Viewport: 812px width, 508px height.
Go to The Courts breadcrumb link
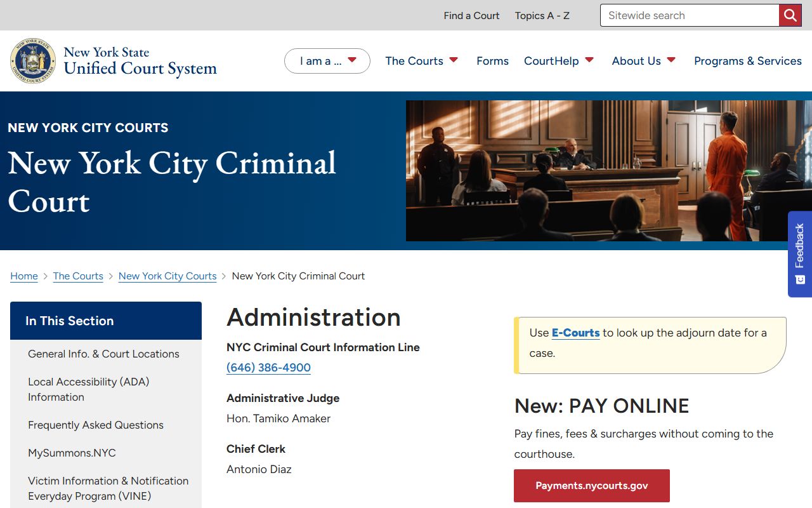(x=78, y=276)
